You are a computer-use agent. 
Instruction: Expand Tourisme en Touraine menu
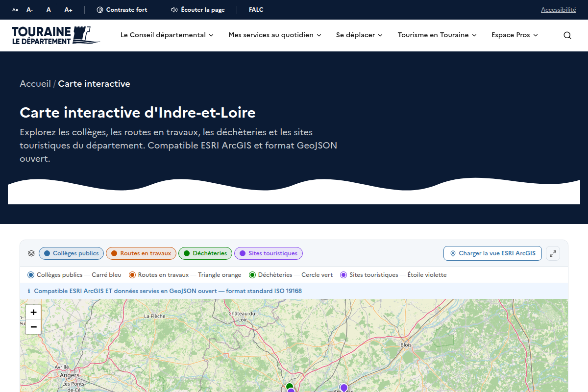point(437,35)
